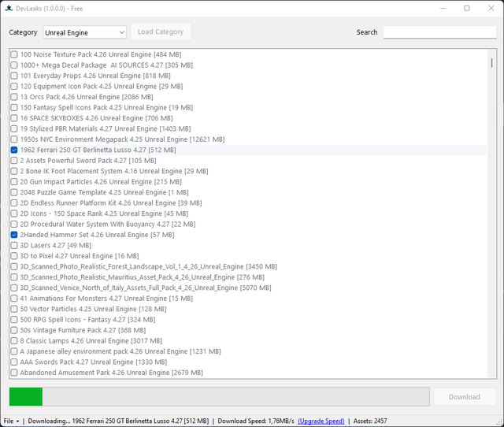
Task: Check 101 Everyday Props 4.26 checkbox
Action: (14, 76)
